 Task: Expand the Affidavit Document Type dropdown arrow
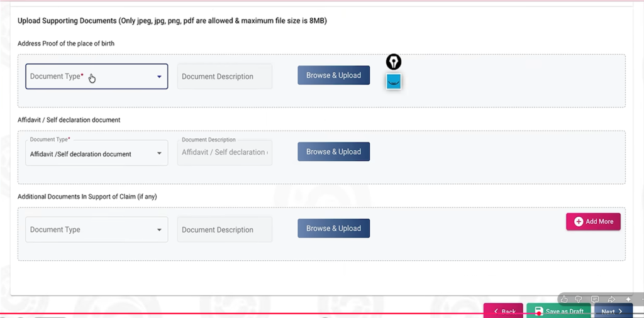pyautogui.click(x=159, y=153)
